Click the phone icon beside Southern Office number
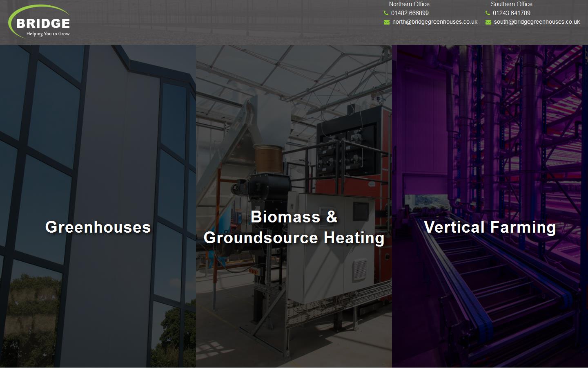The image size is (588, 368). tap(488, 13)
